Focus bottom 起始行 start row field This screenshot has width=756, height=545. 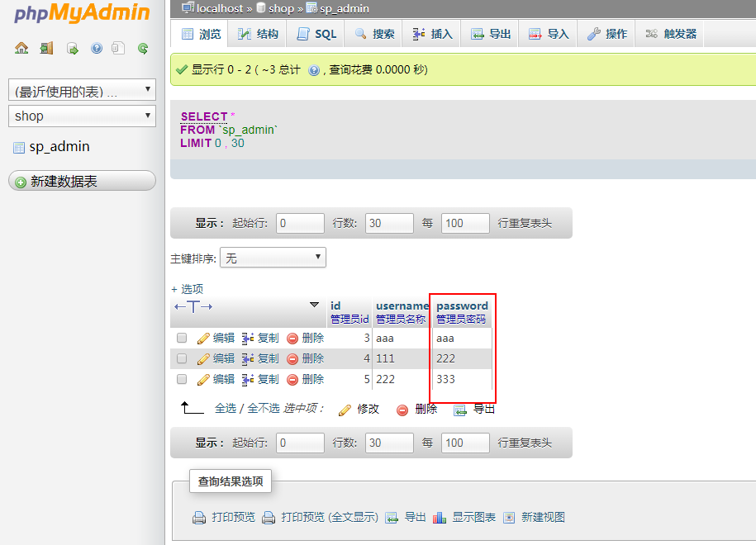point(300,443)
